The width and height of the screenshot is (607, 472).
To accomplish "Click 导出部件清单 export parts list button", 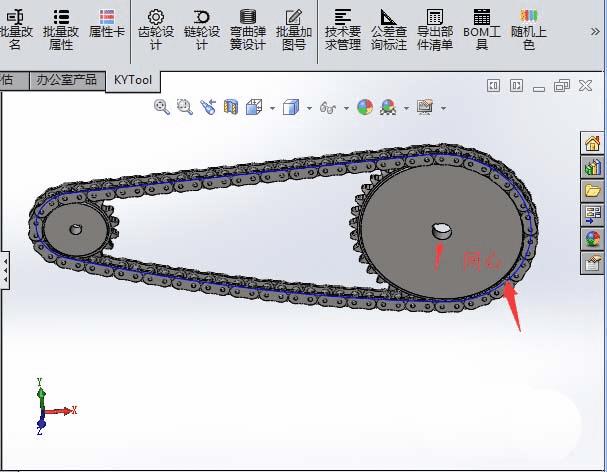I will pyautogui.click(x=434, y=29).
